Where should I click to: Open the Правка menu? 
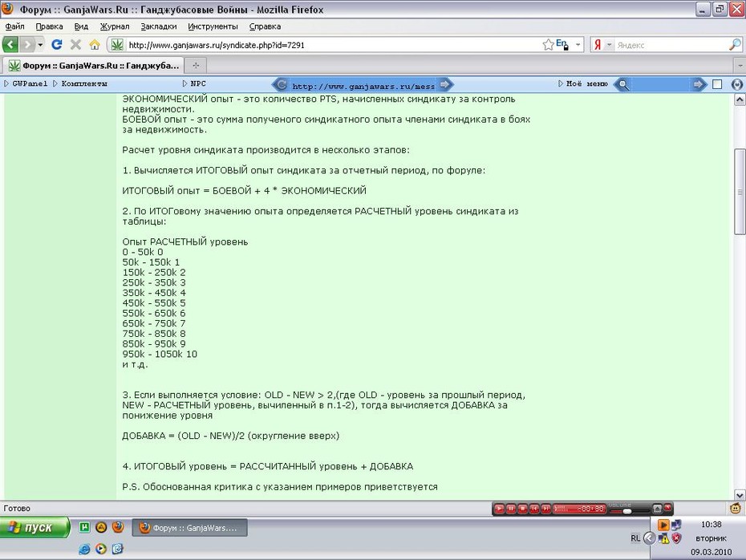point(49,26)
